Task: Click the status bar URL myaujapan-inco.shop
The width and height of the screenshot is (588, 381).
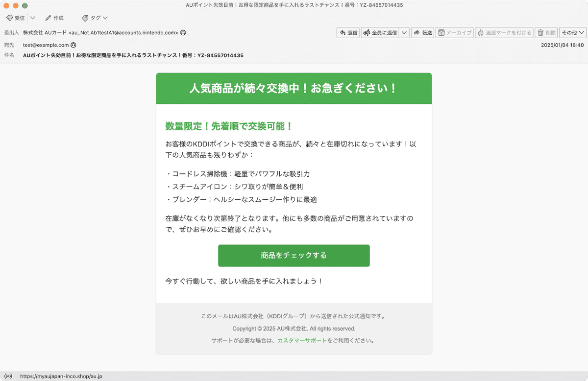Action: pyautogui.click(x=61, y=377)
